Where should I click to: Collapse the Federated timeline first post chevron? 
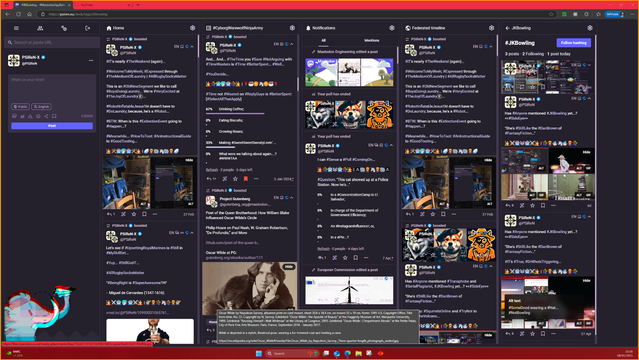pos(491,46)
